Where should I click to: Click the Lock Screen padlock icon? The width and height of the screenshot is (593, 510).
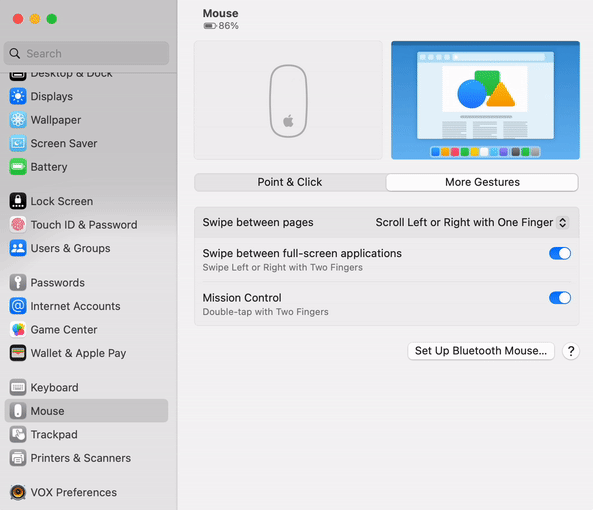click(18, 201)
